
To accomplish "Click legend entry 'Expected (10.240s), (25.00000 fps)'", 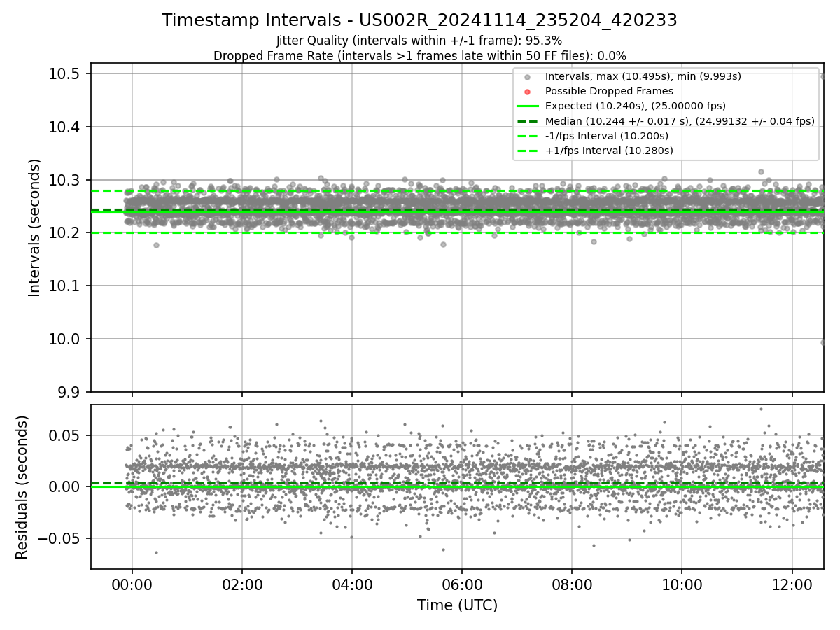I will tap(635, 106).
